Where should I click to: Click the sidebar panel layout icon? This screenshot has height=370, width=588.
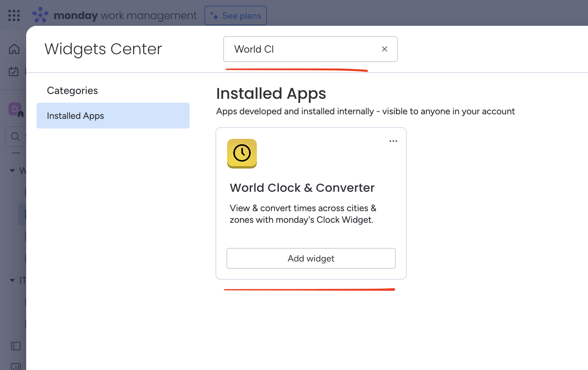click(x=16, y=346)
